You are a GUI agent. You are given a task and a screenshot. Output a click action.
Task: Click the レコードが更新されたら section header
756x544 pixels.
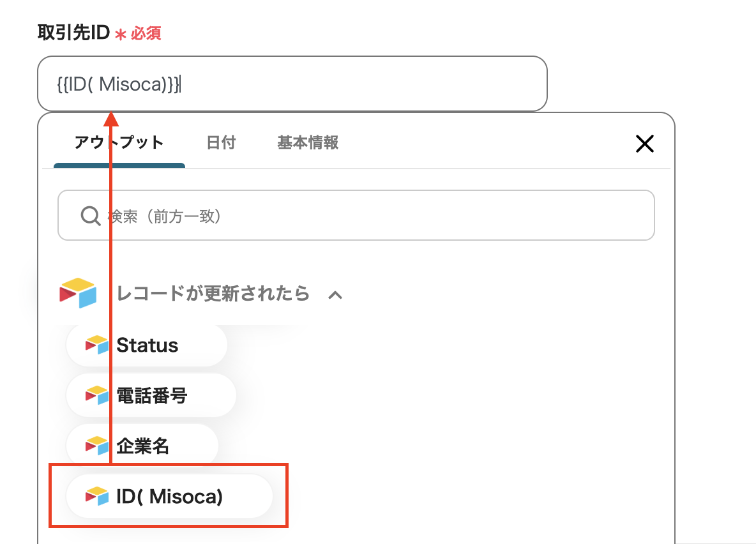point(213,294)
